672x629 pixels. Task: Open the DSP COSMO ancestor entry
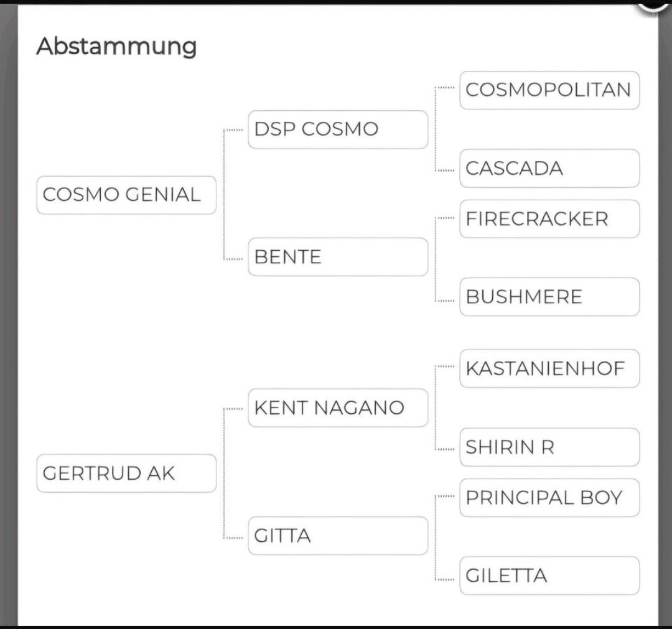tap(338, 129)
